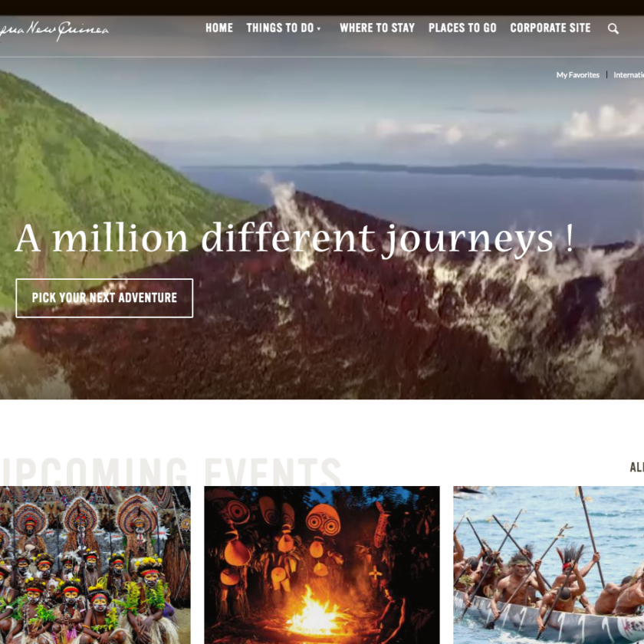Open the canoe paddlers event thumbnail

click(x=549, y=565)
